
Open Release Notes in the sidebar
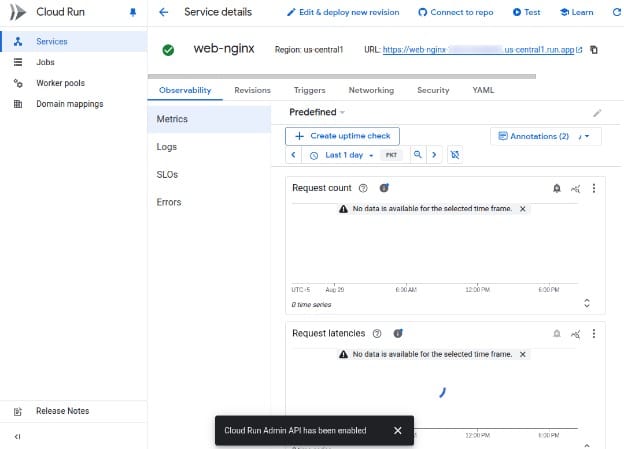pos(74,411)
